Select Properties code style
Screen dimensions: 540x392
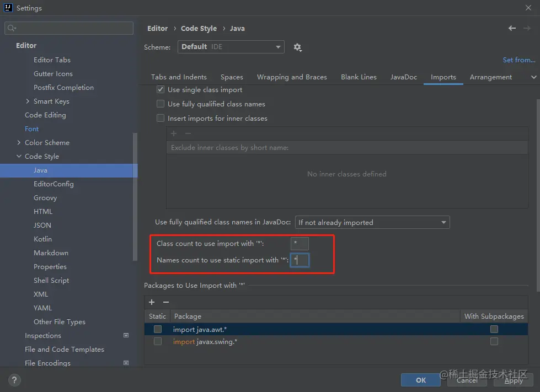(x=50, y=266)
